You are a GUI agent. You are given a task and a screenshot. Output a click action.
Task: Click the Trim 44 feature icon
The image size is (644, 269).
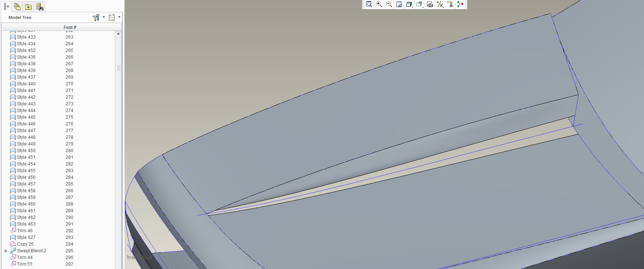pyautogui.click(x=13, y=257)
